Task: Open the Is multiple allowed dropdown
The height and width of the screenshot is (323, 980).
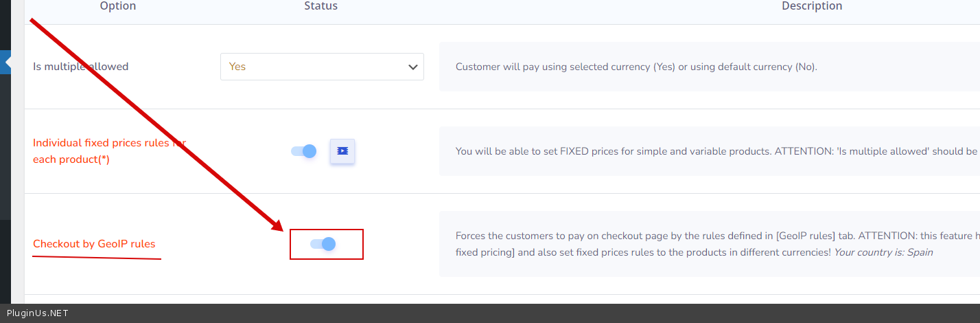Action: tap(322, 67)
